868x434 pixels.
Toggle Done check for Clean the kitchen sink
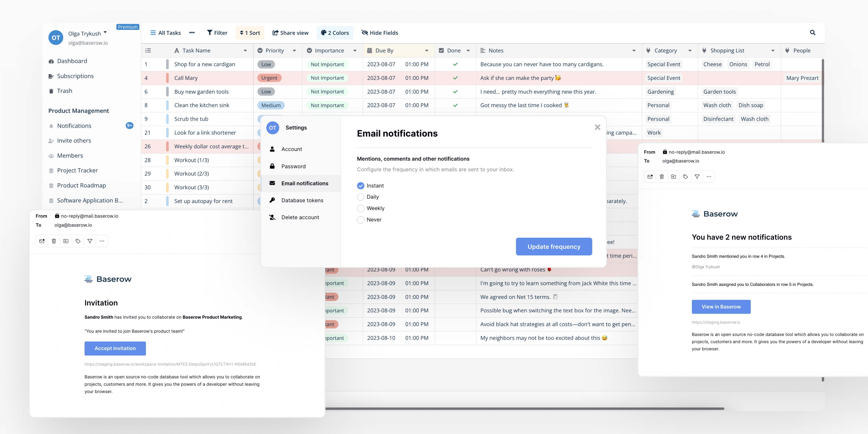[455, 105]
